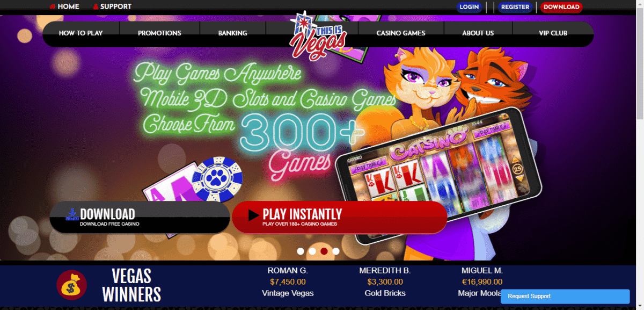Screen dimensions: 644x310
Task: Click the red home icon
Action: coord(52,7)
